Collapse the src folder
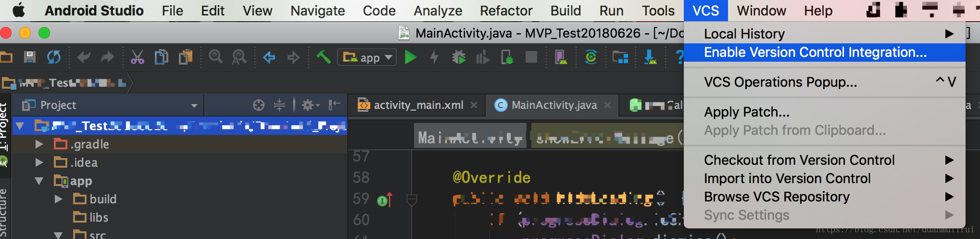Viewport: 980px width, 239px height. point(58,235)
